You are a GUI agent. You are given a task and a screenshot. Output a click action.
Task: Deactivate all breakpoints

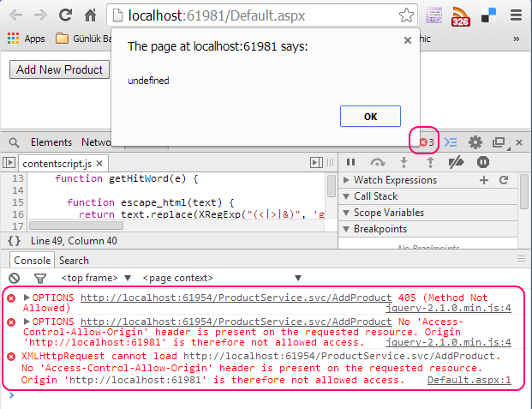pos(456,162)
